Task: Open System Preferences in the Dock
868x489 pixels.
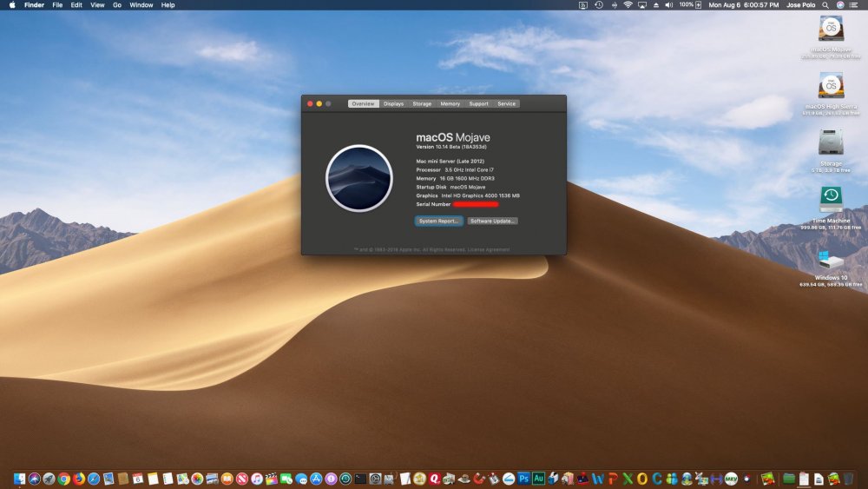Action: pos(375,479)
